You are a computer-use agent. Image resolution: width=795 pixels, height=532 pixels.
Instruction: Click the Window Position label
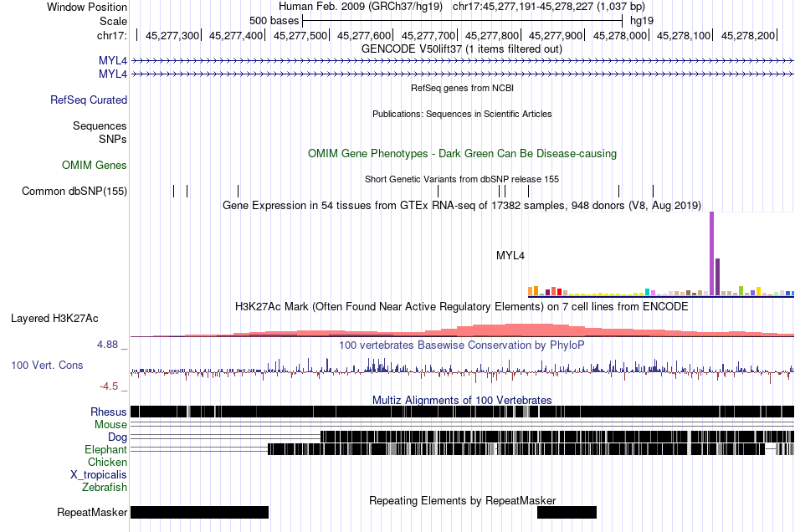pos(87,7)
